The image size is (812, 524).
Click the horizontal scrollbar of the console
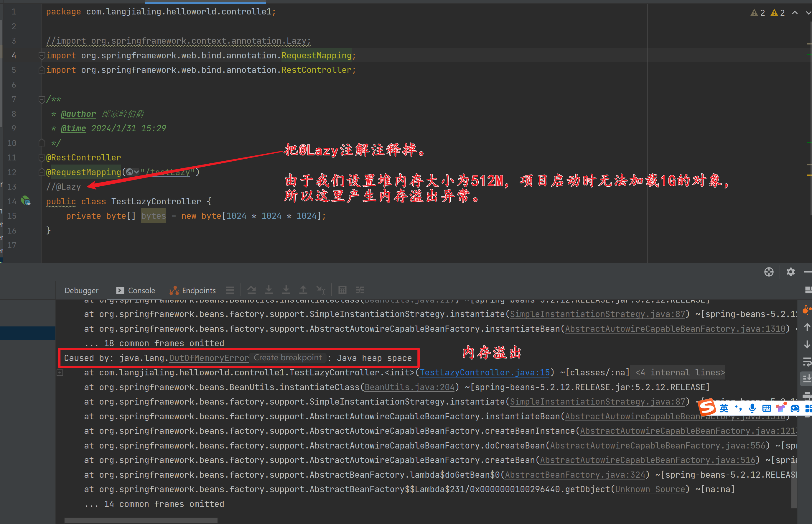[x=141, y=520]
